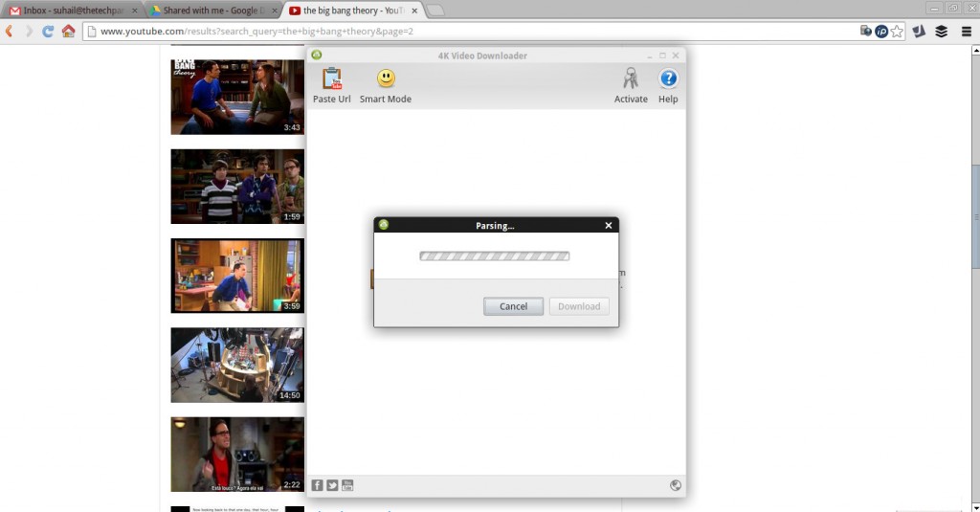
Task: Open the video thumbnail with duration 3:59
Action: click(237, 276)
